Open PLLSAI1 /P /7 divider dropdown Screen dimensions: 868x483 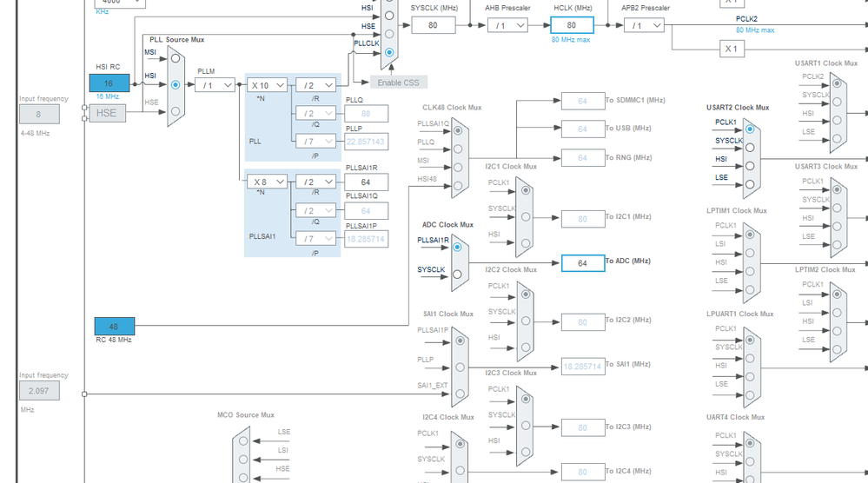(315, 238)
